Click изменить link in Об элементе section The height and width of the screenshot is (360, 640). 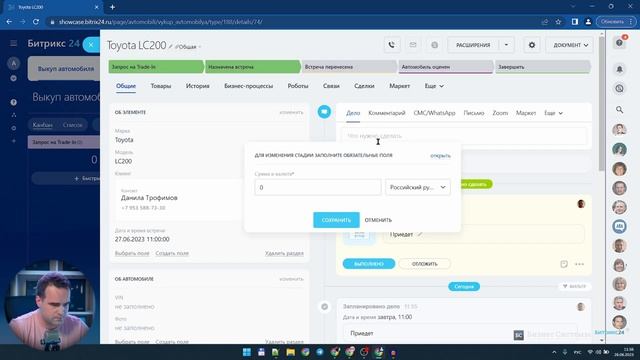tap(291, 112)
